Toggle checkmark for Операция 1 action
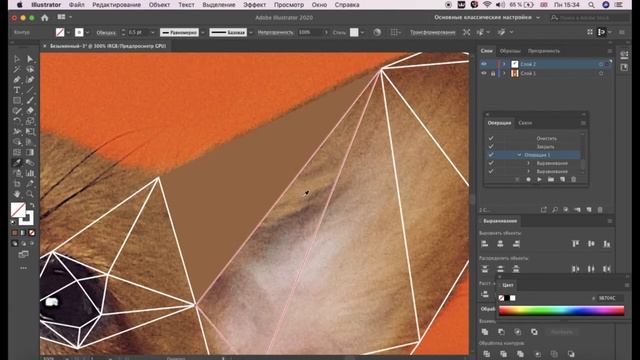Viewport: 640px width, 360px height. (x=491, y=155)
